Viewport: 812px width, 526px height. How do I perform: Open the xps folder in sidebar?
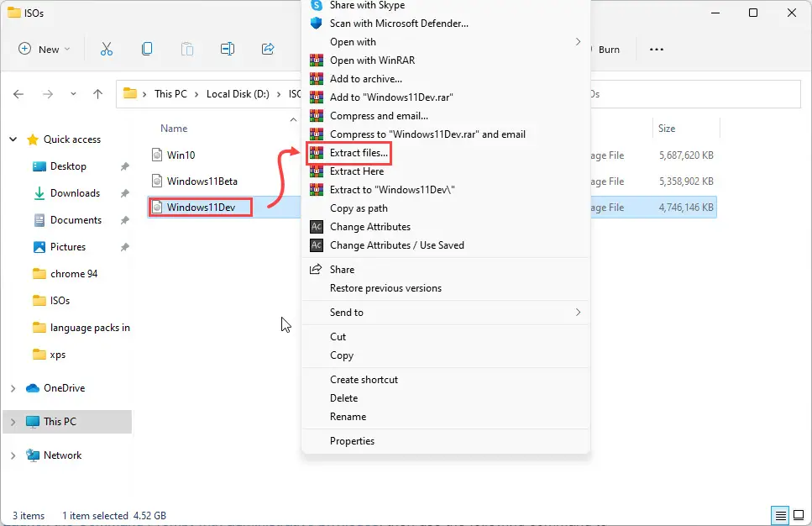57,355
